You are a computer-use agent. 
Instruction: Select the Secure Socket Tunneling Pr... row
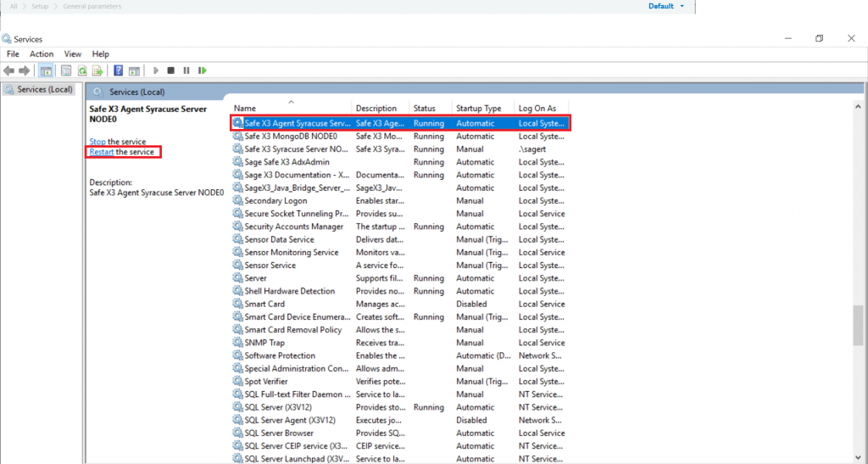400,214
